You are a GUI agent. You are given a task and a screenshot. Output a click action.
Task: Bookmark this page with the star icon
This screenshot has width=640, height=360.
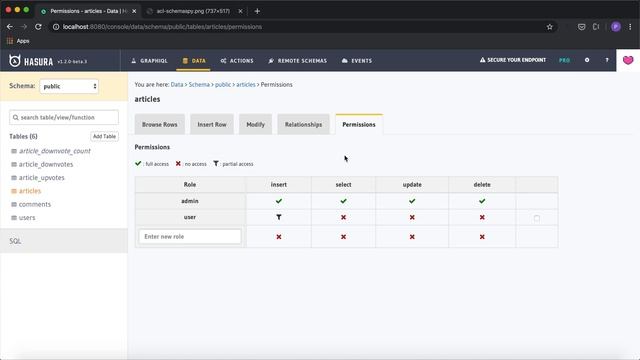pyautogui.click(x=549, y=27)
